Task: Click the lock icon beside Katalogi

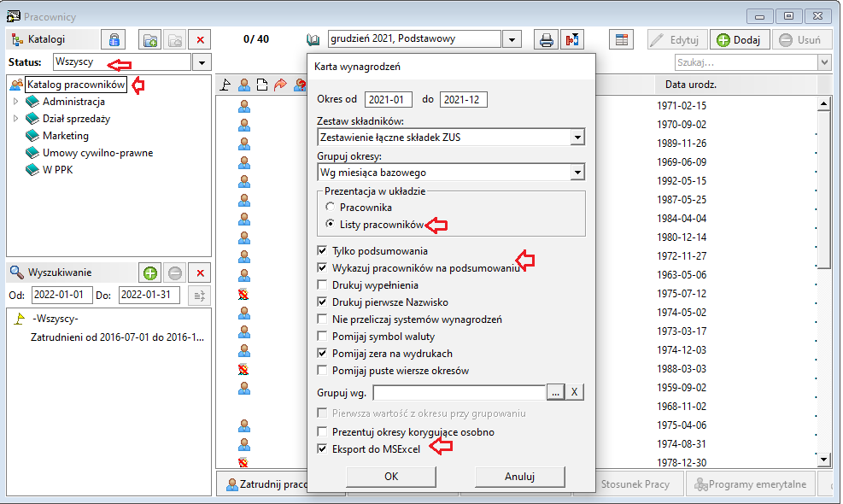Action: [x=114, y=40]
